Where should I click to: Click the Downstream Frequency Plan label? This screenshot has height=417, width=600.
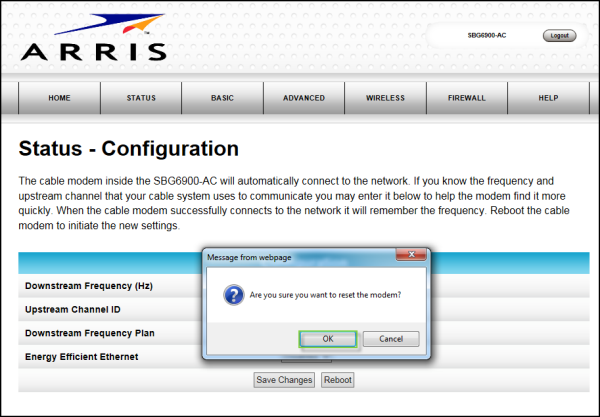coord(90,332)
